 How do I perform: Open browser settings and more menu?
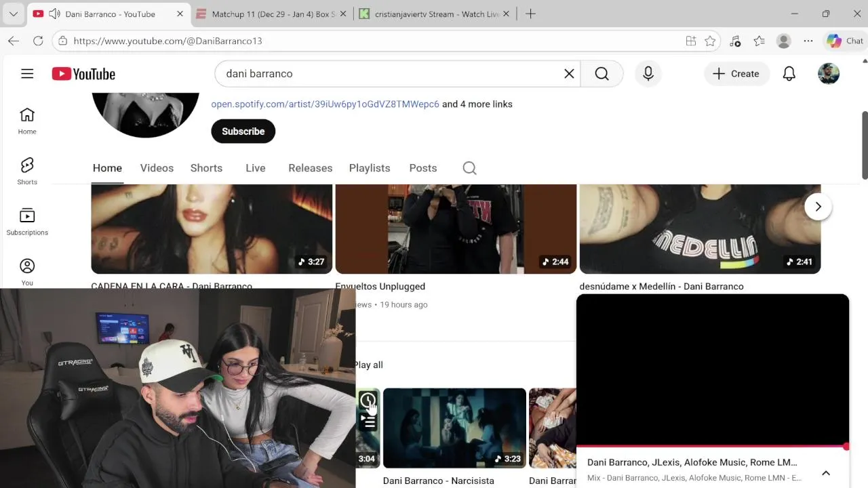808,41
